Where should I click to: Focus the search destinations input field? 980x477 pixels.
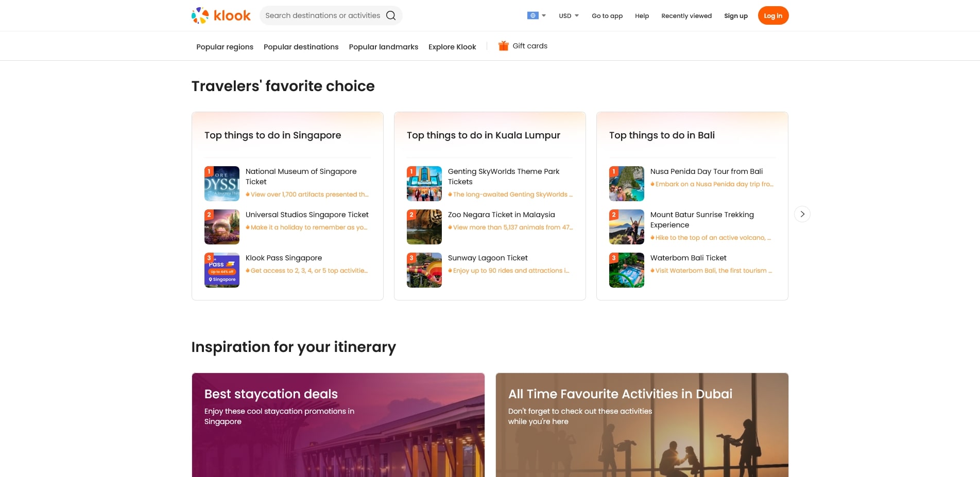coord(322,15)
